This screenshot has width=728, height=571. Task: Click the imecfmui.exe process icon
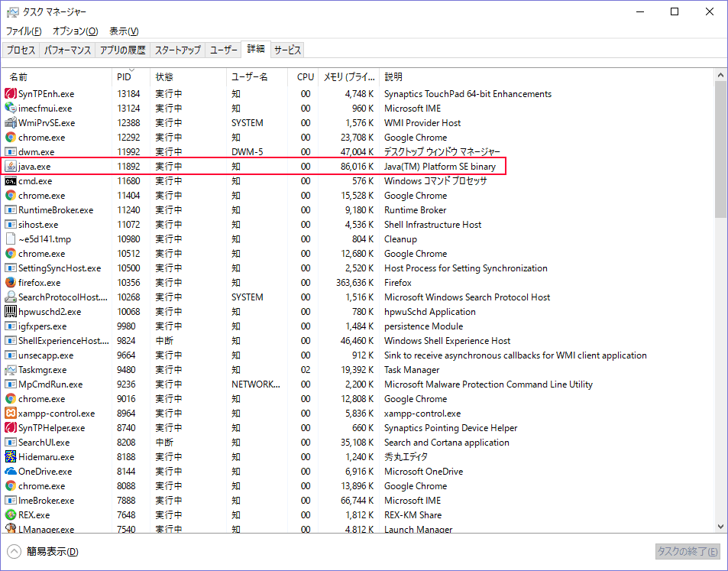click(11, 109)
